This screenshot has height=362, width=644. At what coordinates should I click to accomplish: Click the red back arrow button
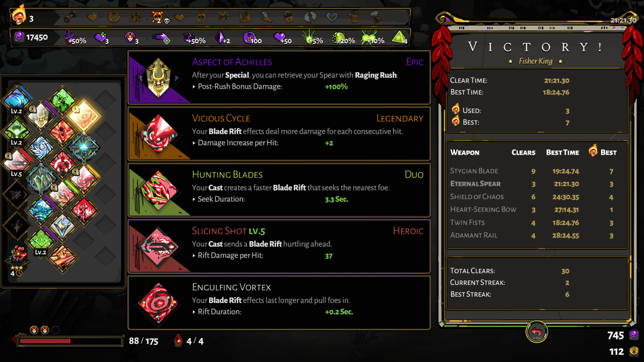coord(536,332)
